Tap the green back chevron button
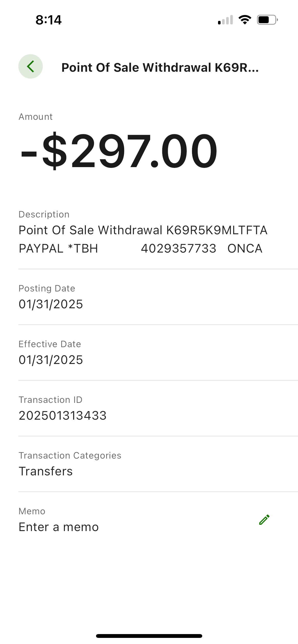Screen dimensions: 298x644 (31, 66)
